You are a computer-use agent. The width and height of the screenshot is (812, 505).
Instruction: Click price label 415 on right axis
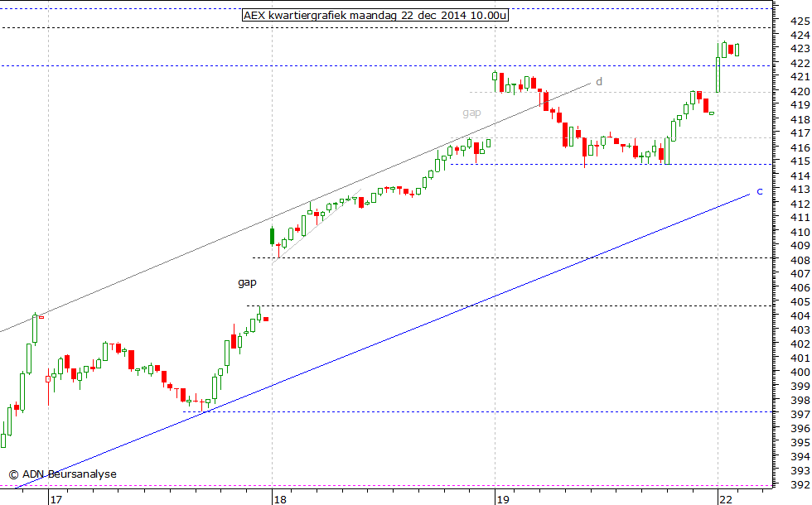coord(800,161)
